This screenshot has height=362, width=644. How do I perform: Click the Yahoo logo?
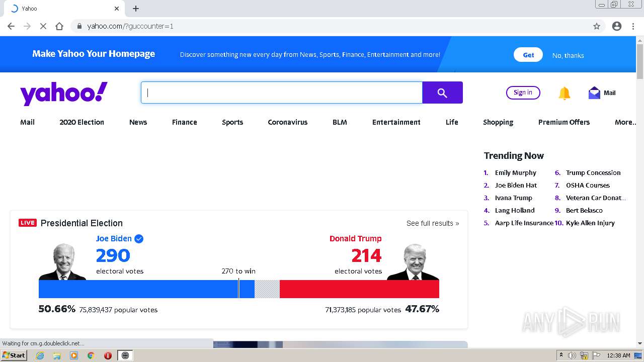[x=64, y=93]
